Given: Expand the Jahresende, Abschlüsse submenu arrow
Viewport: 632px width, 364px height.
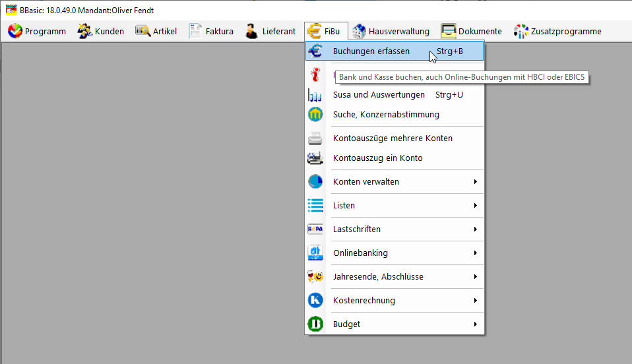Looking at the screenshot, I should (x=476, y=277).
